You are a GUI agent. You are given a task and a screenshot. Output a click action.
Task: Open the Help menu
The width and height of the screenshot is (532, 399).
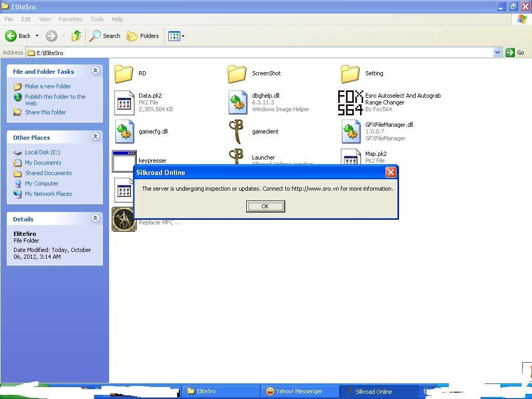[117, 19]
